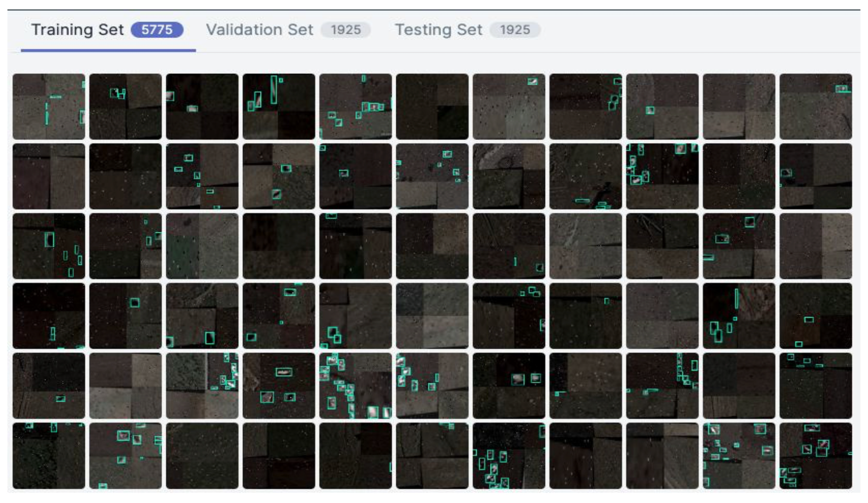Select fourth-row thumbnail with tall thin vertical box

[739, 316]
